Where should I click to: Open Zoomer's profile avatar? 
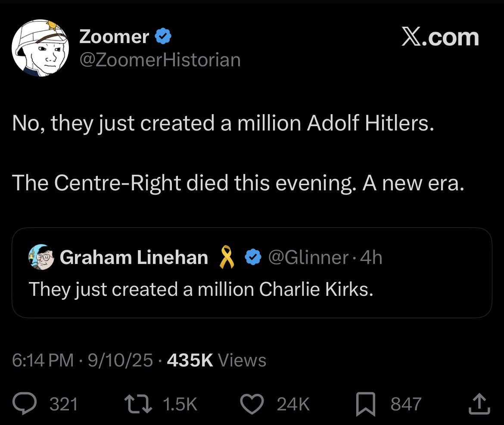click(40, 48)
